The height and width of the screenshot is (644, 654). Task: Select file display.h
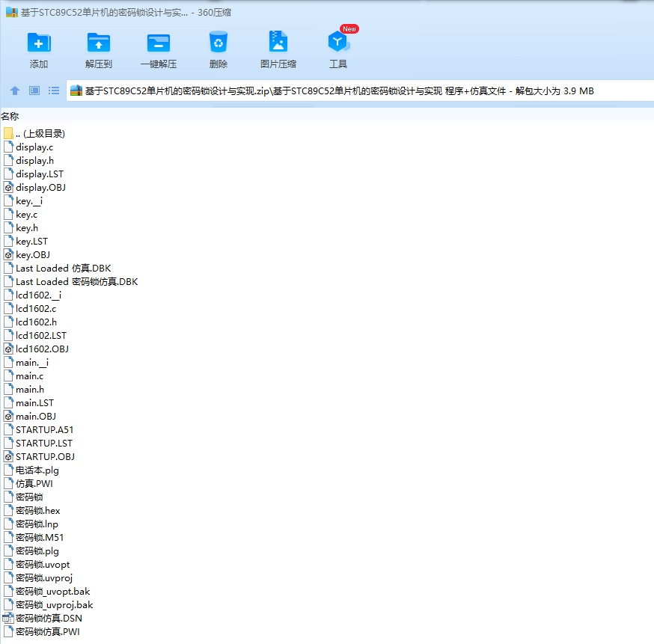(x=34, y=161)
